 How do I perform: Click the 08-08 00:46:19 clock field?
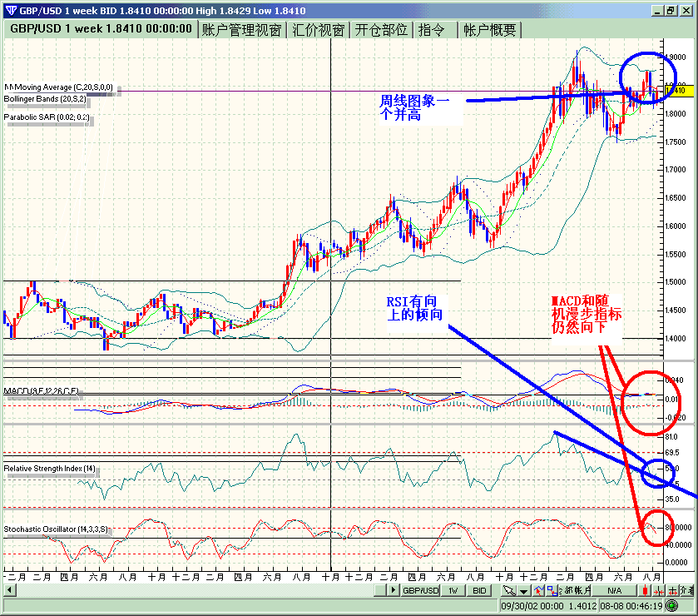click(631, 606)
